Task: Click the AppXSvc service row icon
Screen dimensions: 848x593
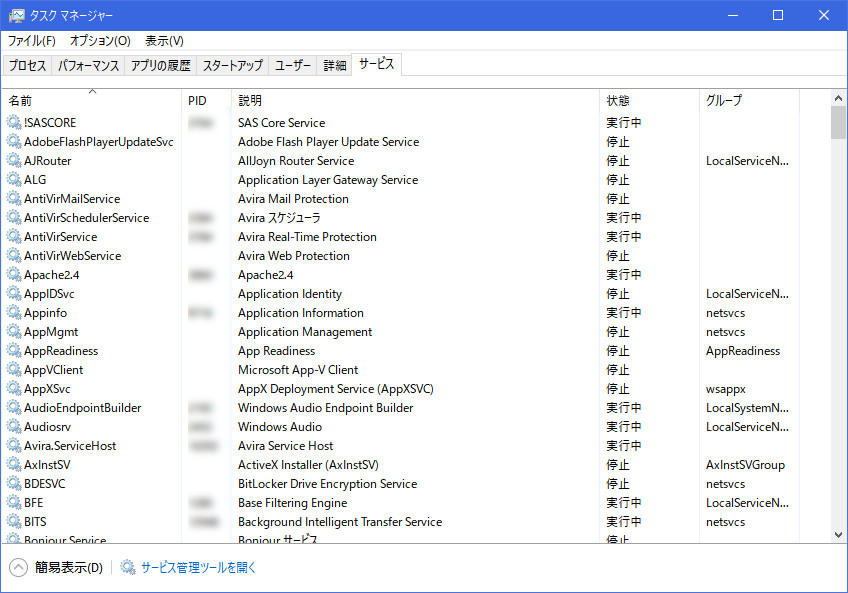Action: (x=14, y=389)
